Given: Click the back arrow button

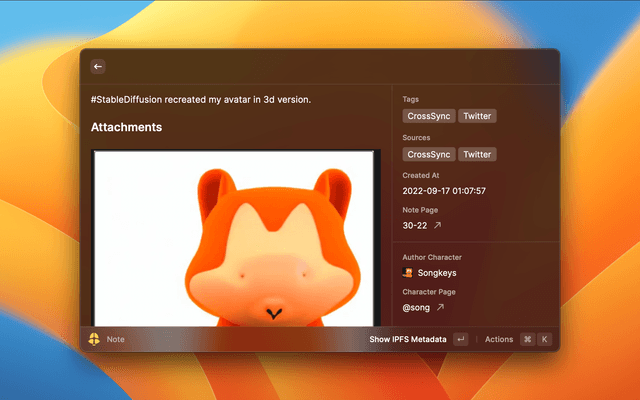Looking at the screenshot, I should (98, 67).
